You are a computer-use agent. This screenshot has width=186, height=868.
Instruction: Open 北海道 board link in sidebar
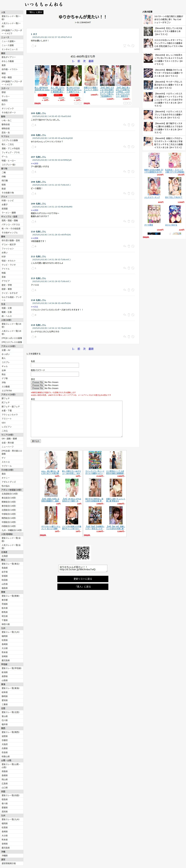(12, 556)
